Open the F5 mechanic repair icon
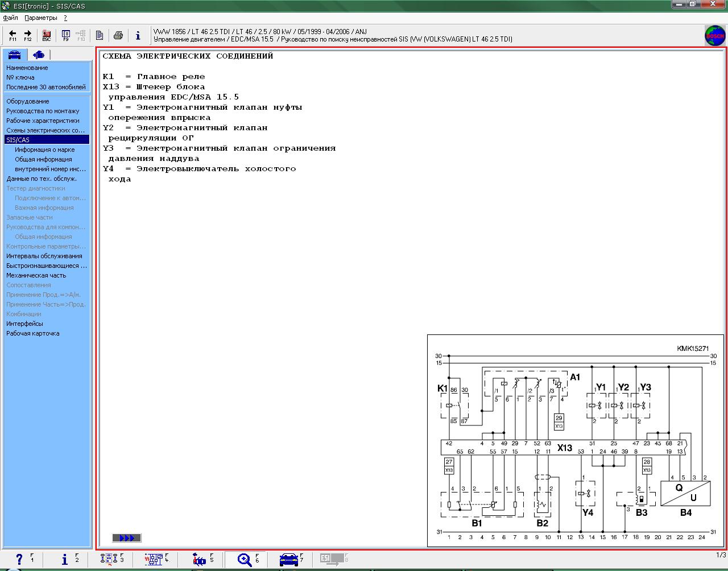 tap(200, 560)
